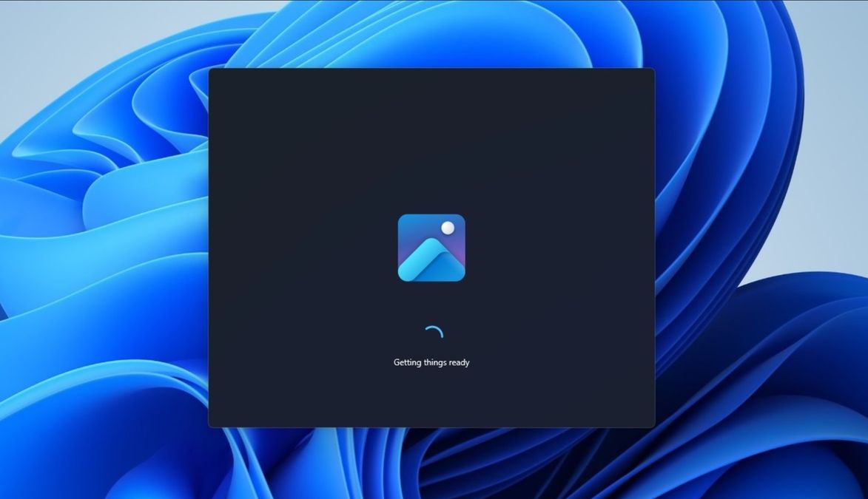The image size is (868, 499).
Task: Click dark splash area left of Photos logo
Action: click(303, 248)
